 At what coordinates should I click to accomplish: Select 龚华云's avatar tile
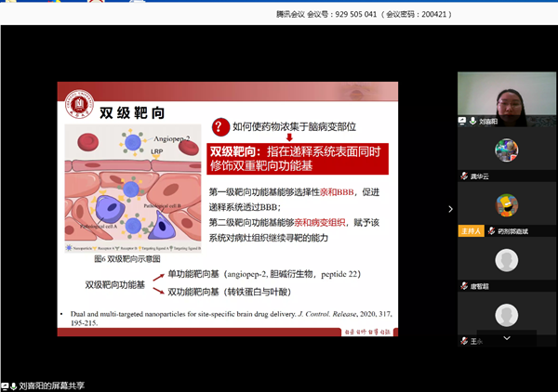(506, 151)
